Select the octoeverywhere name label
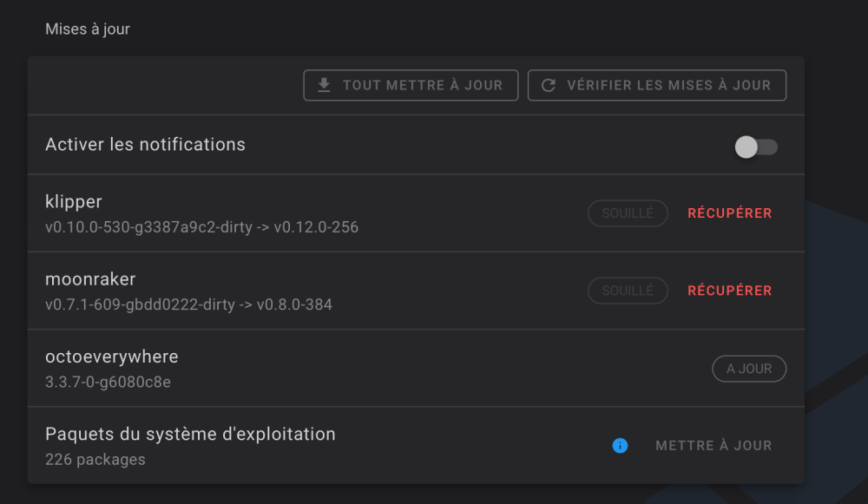Viewport: 868px width, 504px height. [x=112, y=357]
